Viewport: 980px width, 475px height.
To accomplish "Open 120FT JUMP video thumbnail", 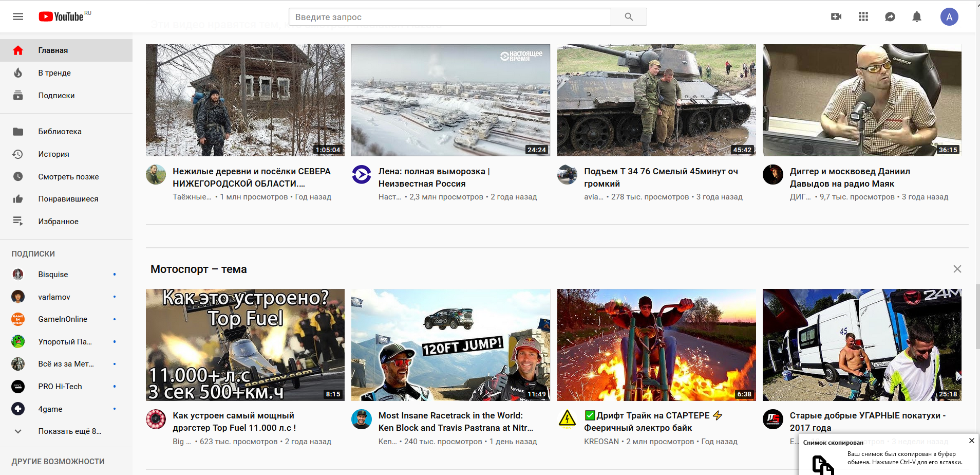I will (450, 345).
